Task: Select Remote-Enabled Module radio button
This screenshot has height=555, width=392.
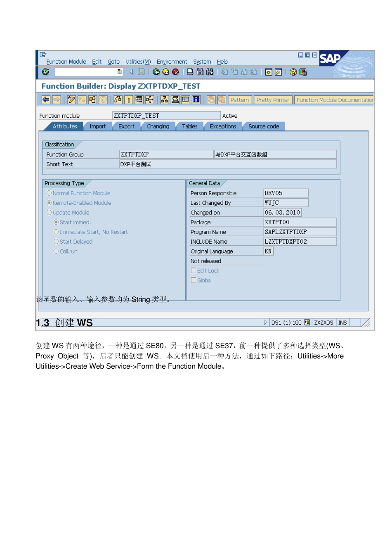Action: (x=49, y=203)
